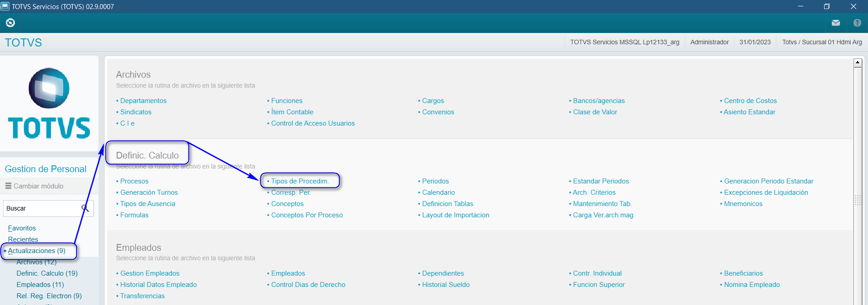Open Transferencias routine
The image size is (868, 305).
coord(142,296)
